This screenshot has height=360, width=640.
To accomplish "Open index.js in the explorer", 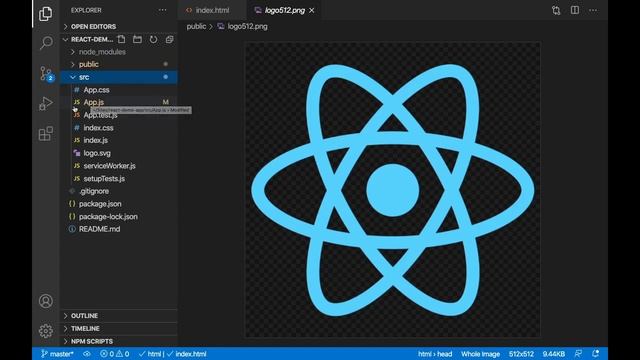I will 119,140.
